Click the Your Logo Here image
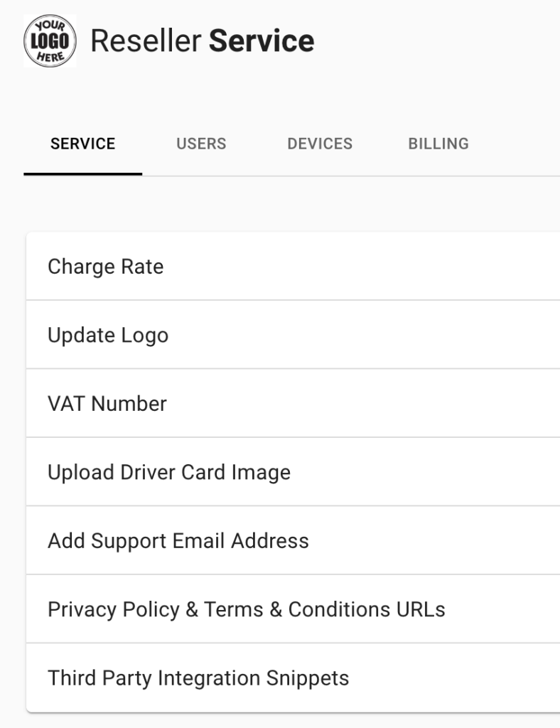This screenshot has width=560, height=728. [50, 41]
